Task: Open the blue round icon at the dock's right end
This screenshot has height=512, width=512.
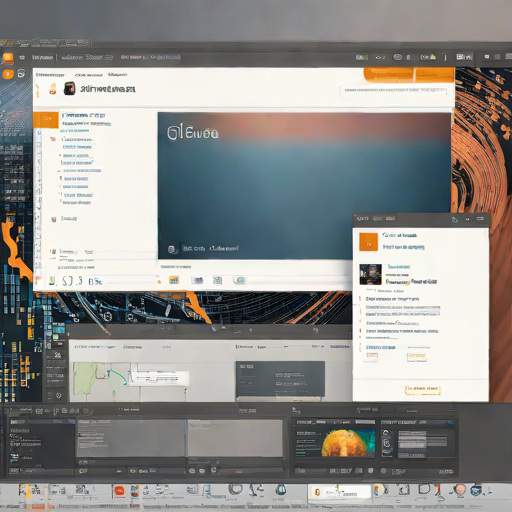Action: (476, 490)
